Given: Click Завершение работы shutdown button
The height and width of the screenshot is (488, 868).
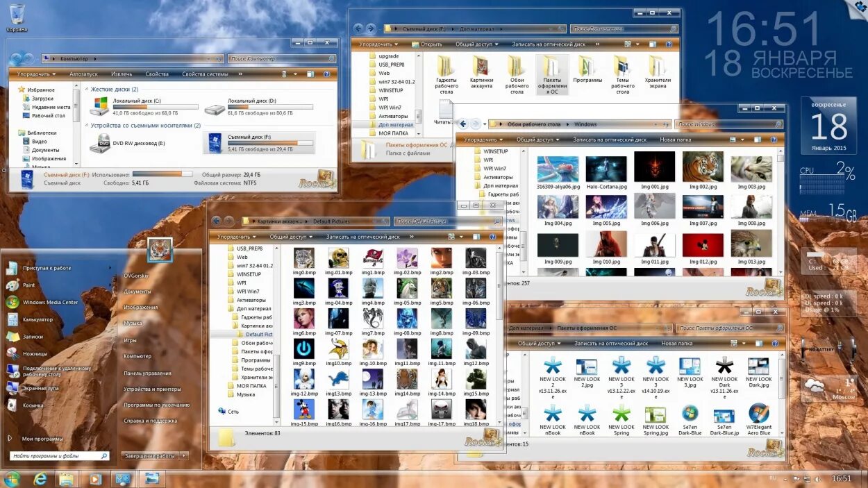Looking at the screenshot, I should pyautogui.click(x=150, y=456).
